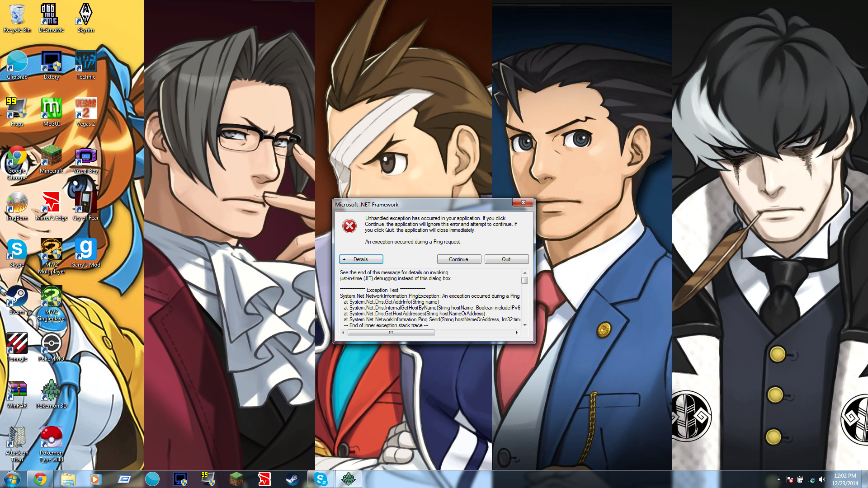
Task: Click the Mirror's Edge taskbar icon
Action: (x=264, y=479)
